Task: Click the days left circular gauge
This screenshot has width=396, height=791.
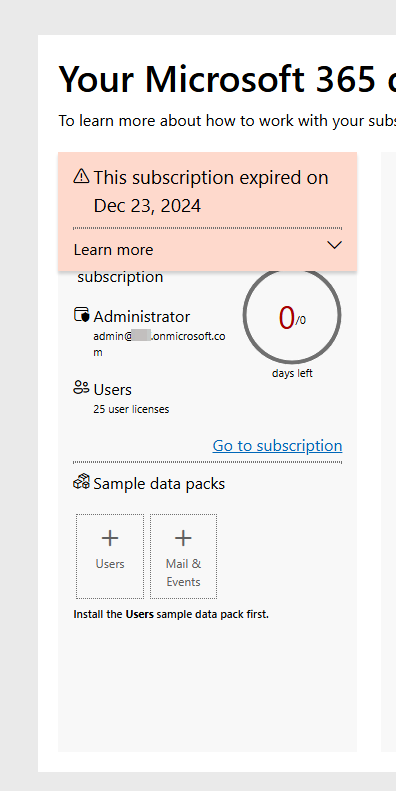Action: [292, 315]
